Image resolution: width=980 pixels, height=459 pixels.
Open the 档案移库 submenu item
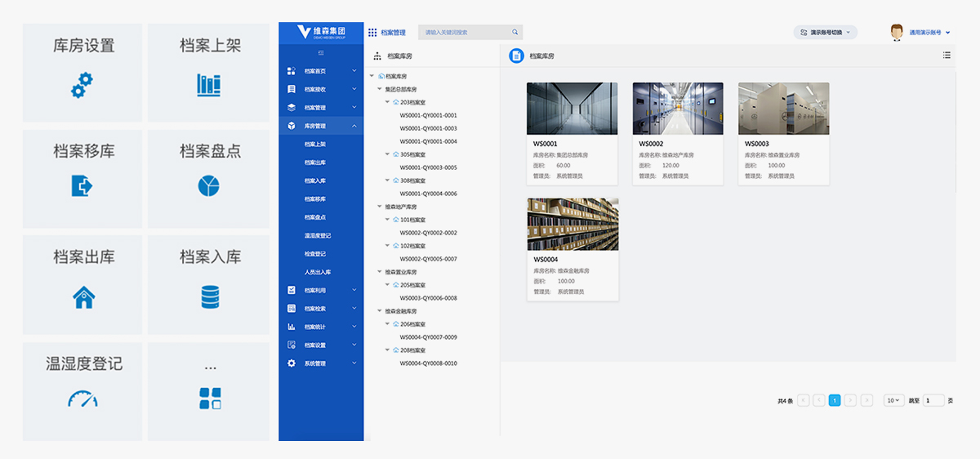pyautogui.click(x=315, y=199)
